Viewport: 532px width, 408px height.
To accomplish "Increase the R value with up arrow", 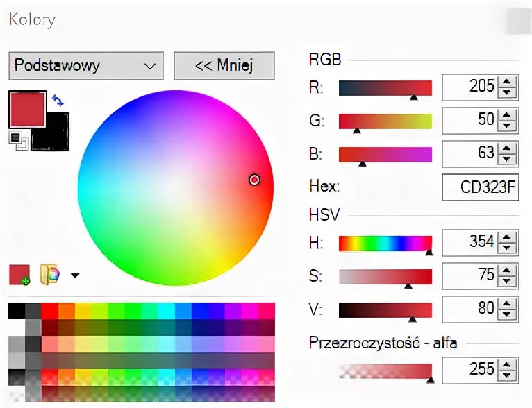I will point(506,82).
